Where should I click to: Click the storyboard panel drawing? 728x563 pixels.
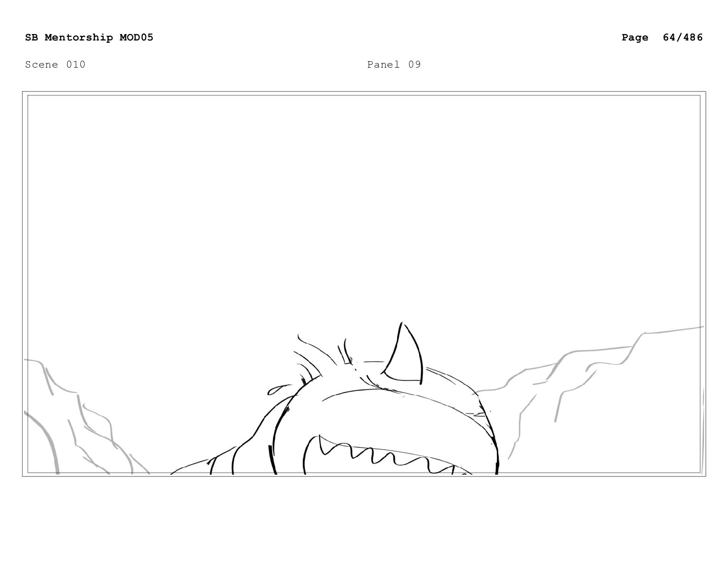point(364,284)
